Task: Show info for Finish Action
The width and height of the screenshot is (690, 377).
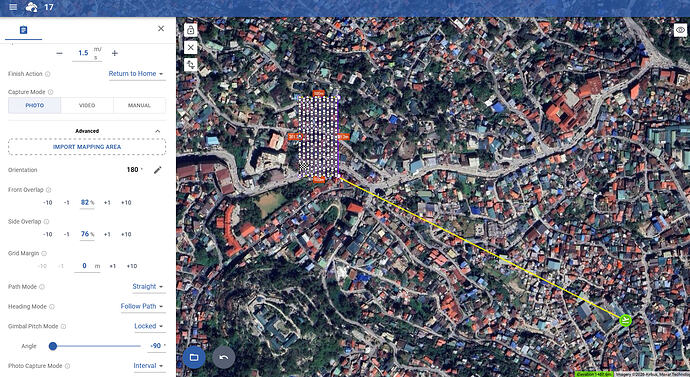Action: point(48,74)
